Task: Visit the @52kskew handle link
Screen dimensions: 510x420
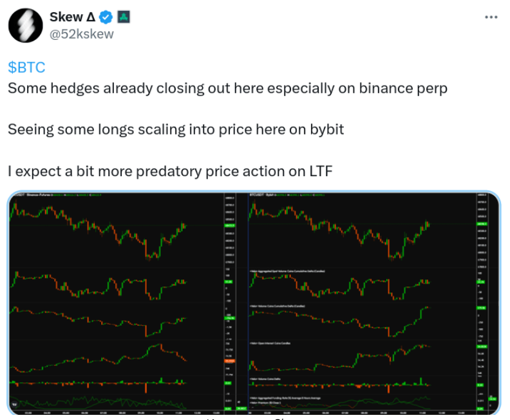Action: coord(81,34)
